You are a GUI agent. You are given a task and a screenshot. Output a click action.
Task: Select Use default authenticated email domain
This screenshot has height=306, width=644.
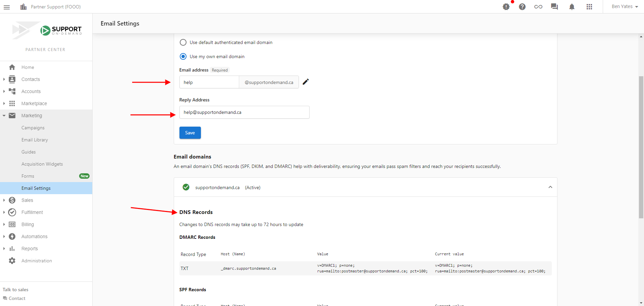tap(183, 42)
